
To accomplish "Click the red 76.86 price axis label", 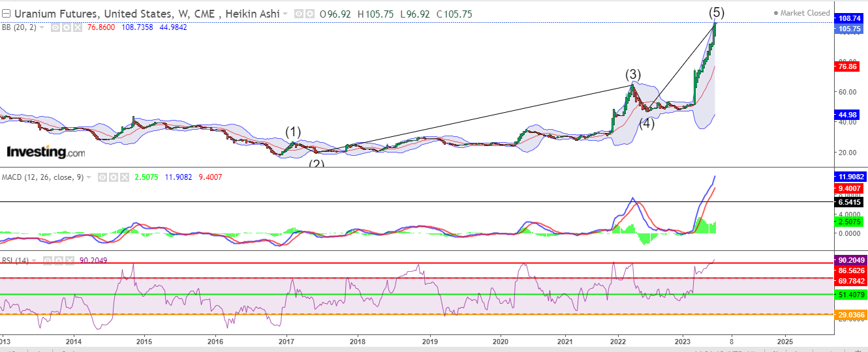I will coord(846,66).
